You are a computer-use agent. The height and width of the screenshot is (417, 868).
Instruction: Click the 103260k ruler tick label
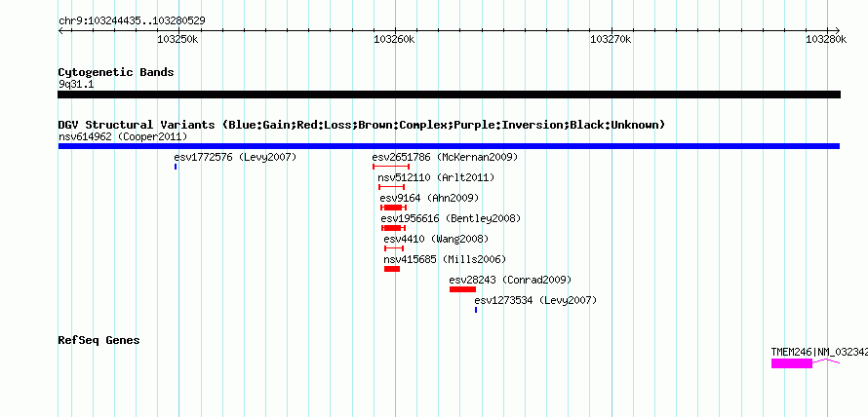(395, 39)
